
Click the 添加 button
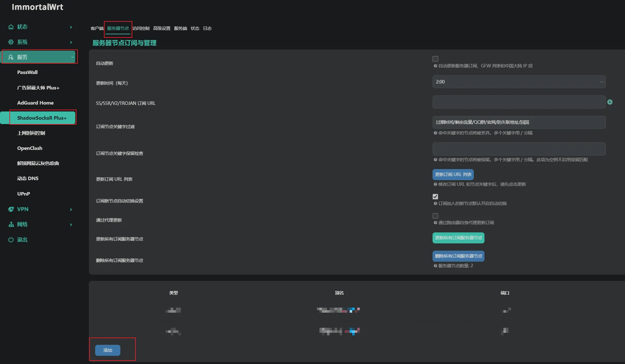[x=108, y=350]
